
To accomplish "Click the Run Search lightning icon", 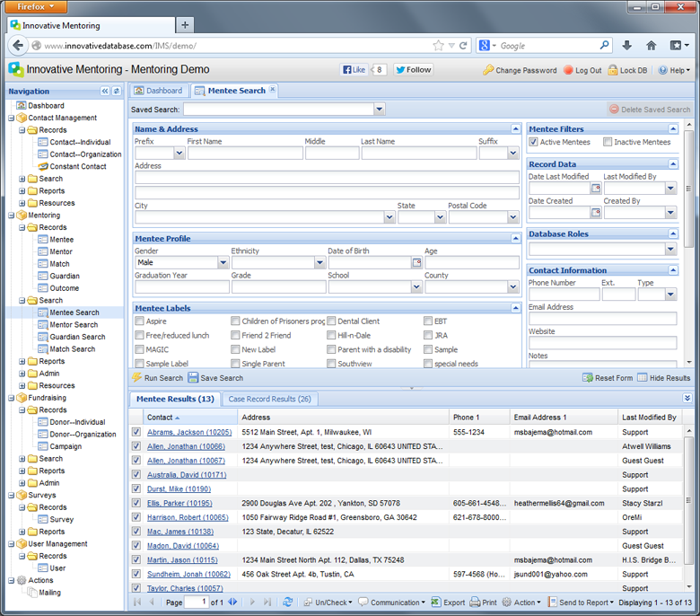I will click(x=137, y=378).
